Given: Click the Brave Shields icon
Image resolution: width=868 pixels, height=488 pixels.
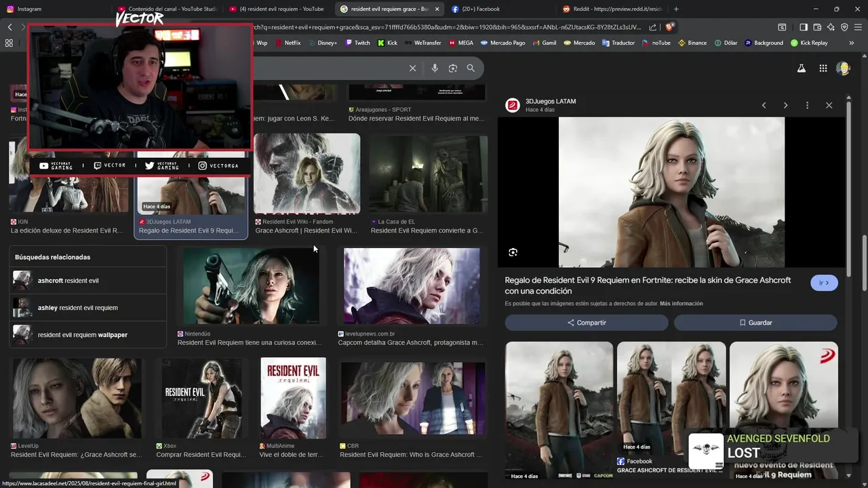Looking at the screenshot, I should point(669,27).
